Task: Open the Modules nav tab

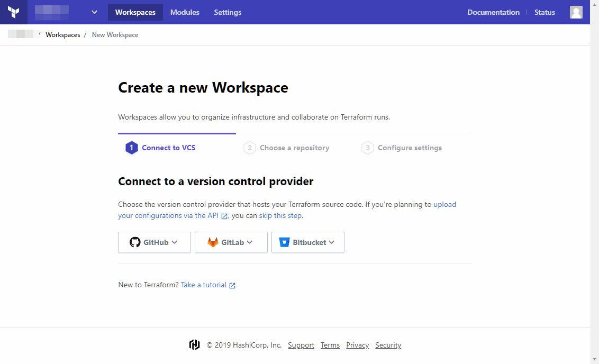Action: (x=185, y=12)
